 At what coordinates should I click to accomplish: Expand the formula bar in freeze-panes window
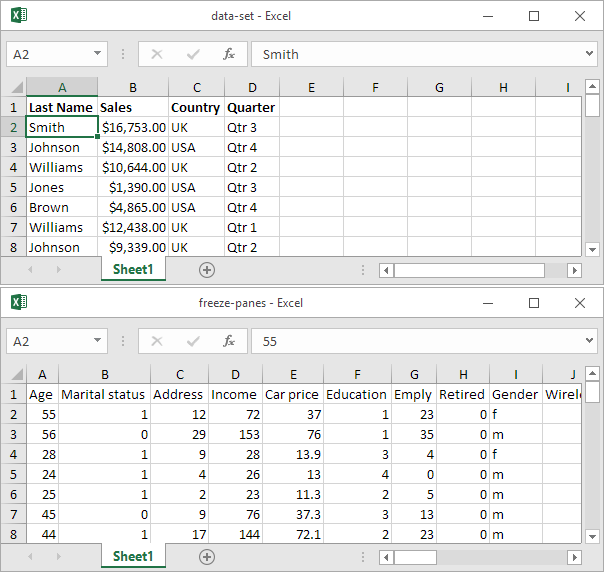(591, 341)
